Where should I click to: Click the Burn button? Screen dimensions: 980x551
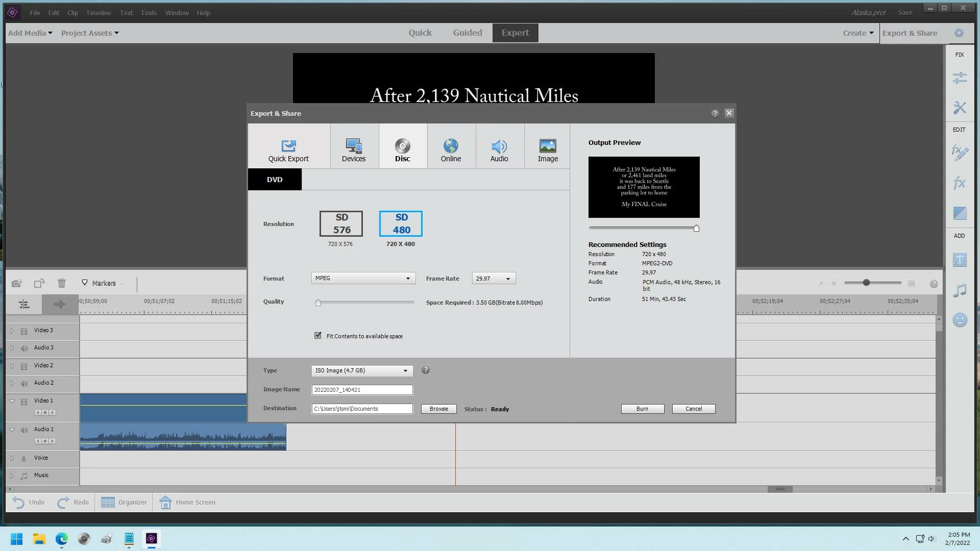pyautogui.click(x=642, y=409)
